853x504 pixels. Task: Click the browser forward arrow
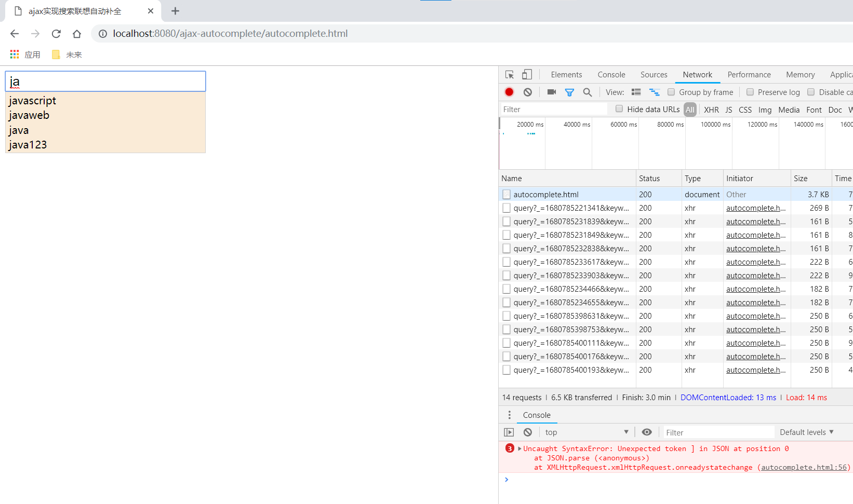coord(35,34)
